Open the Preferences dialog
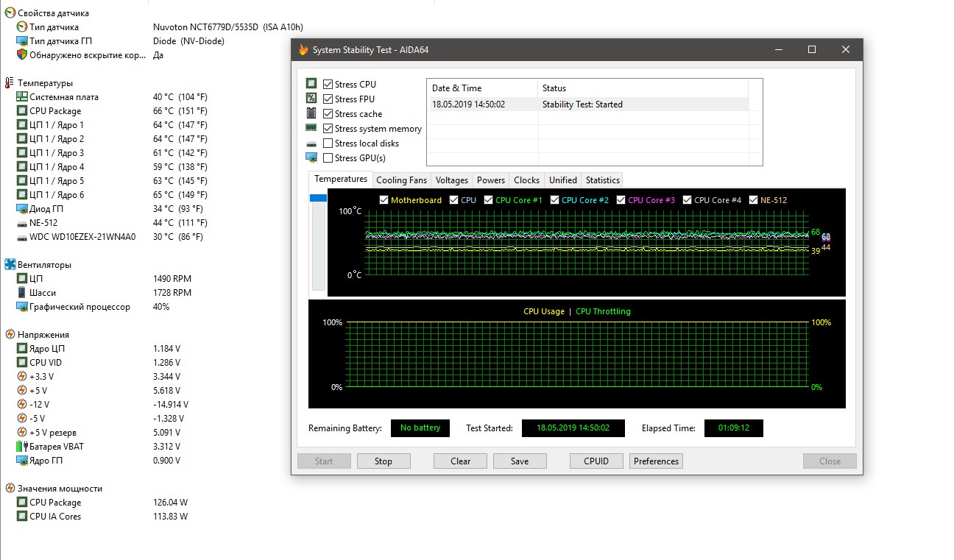 pos(657,461)
